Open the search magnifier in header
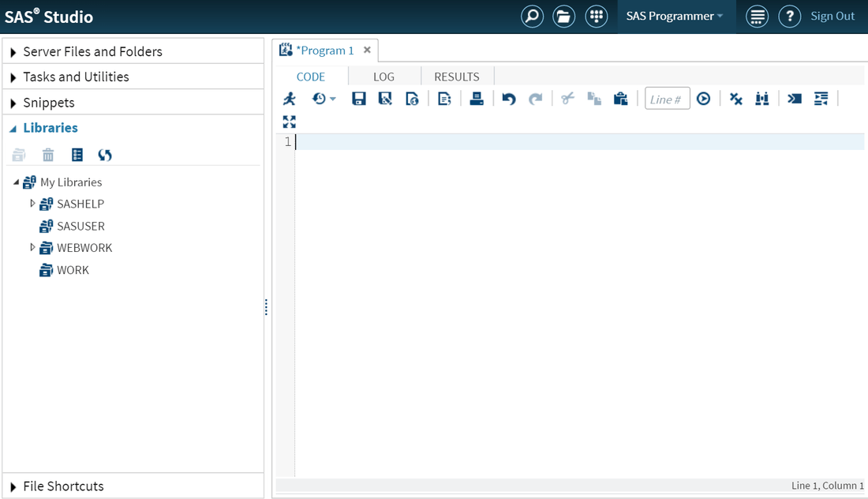The image size is (868, 499). [x=532, y=16]
